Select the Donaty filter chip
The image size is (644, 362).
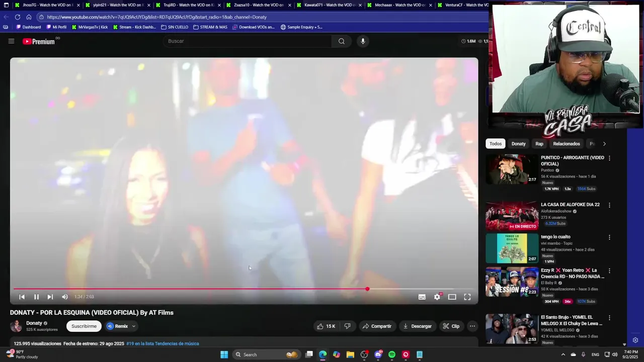tap(519, 144)
